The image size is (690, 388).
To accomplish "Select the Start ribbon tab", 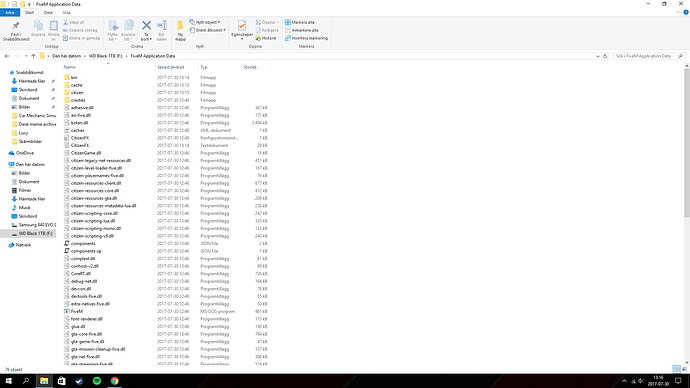I will coord(29,13).
